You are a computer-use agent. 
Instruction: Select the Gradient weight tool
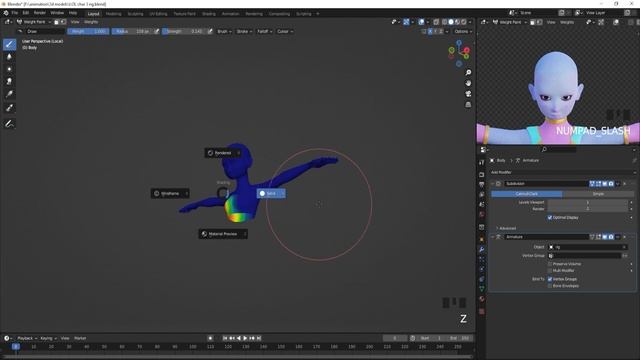tap(9, 94)
